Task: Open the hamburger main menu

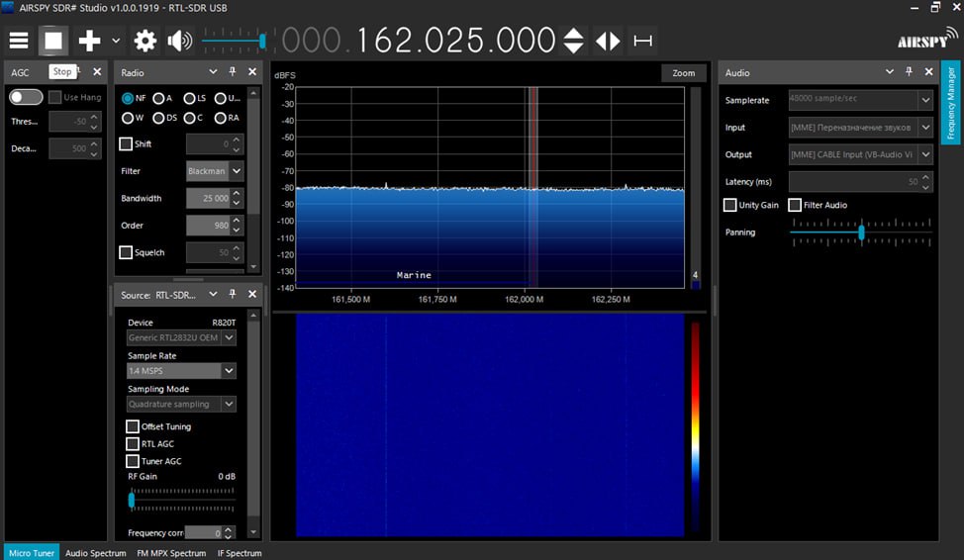Action: point(19,41)
